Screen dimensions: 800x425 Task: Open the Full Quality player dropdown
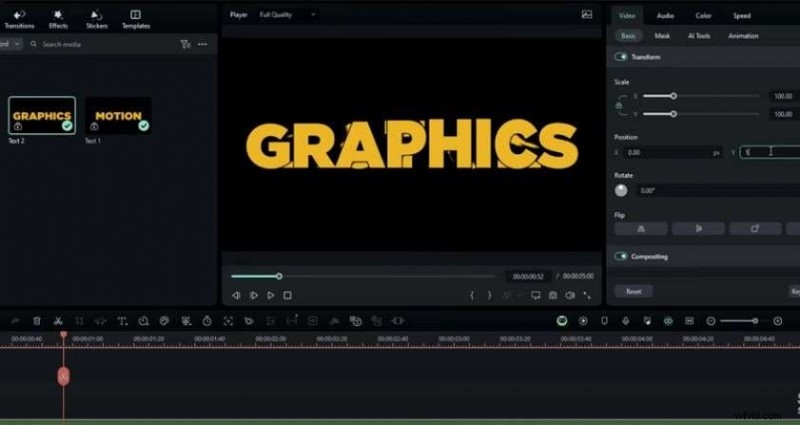click(286, 15)
